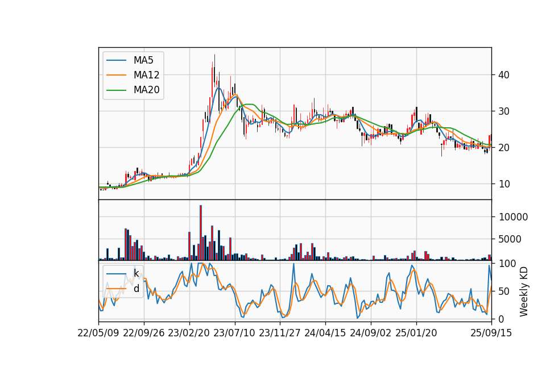Click the 25/09/15 date tick label
546x392 pixels.
491,333
